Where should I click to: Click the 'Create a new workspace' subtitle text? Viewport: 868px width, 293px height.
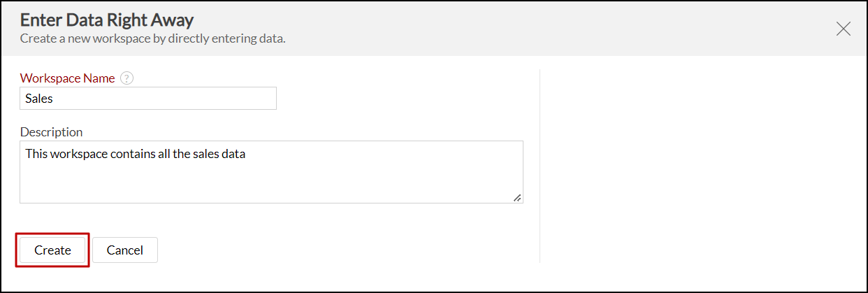(152, 38)
